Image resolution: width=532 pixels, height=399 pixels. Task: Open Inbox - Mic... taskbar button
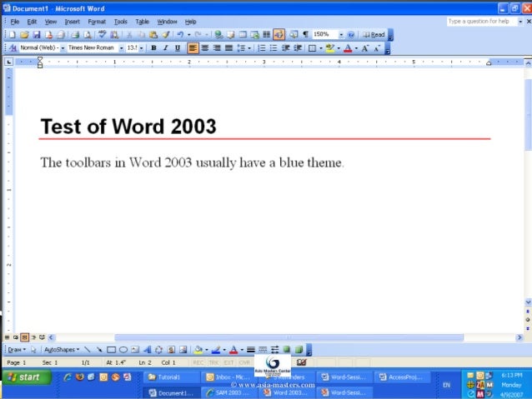(x=229, y=377)
